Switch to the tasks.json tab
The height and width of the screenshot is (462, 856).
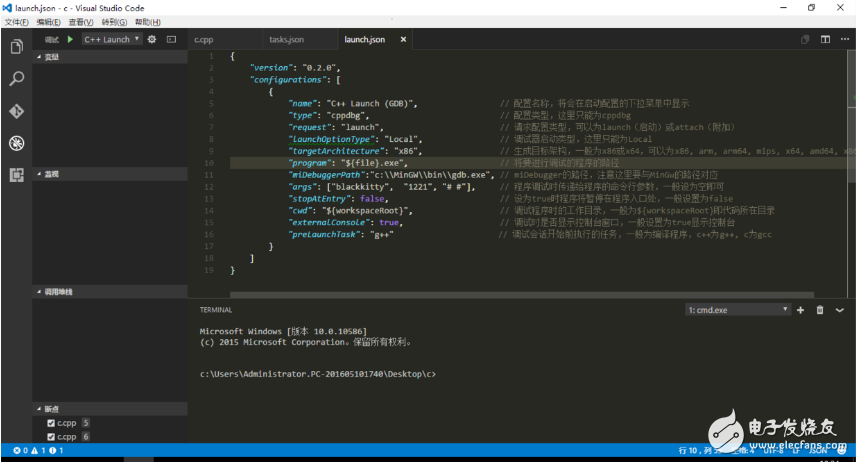300,39
